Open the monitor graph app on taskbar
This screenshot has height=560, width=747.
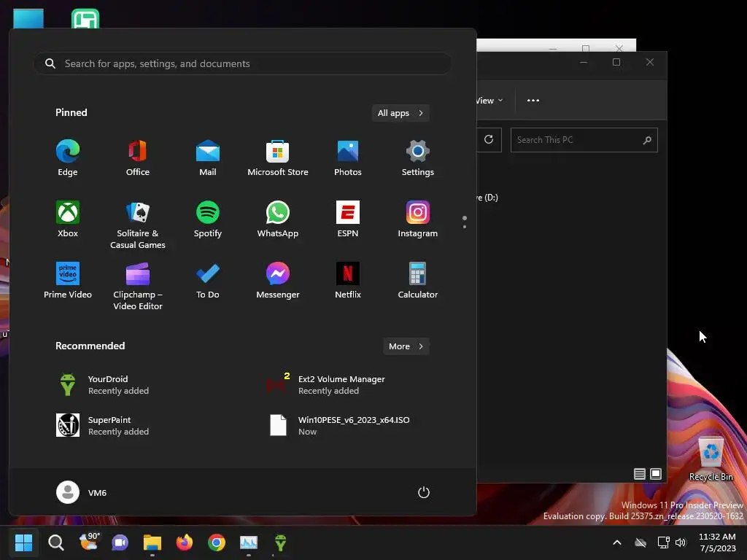[x=249, y=542]
